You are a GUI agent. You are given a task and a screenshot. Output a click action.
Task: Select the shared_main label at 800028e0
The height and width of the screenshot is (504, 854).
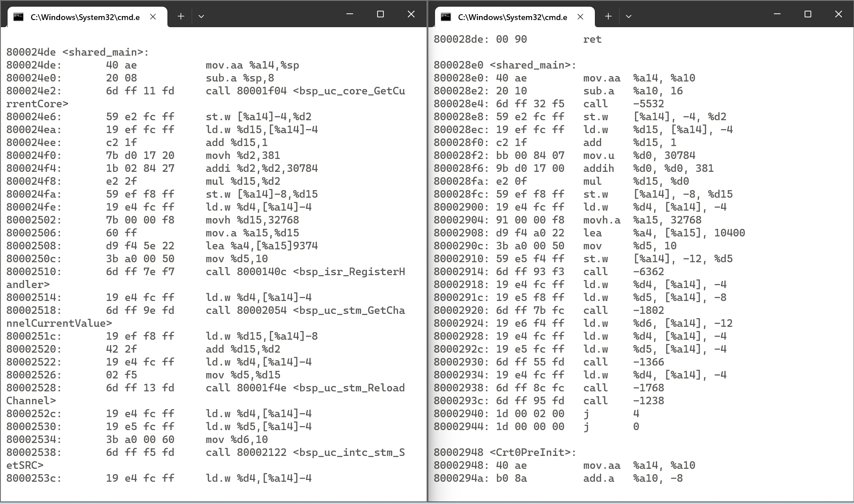point(505,65)
